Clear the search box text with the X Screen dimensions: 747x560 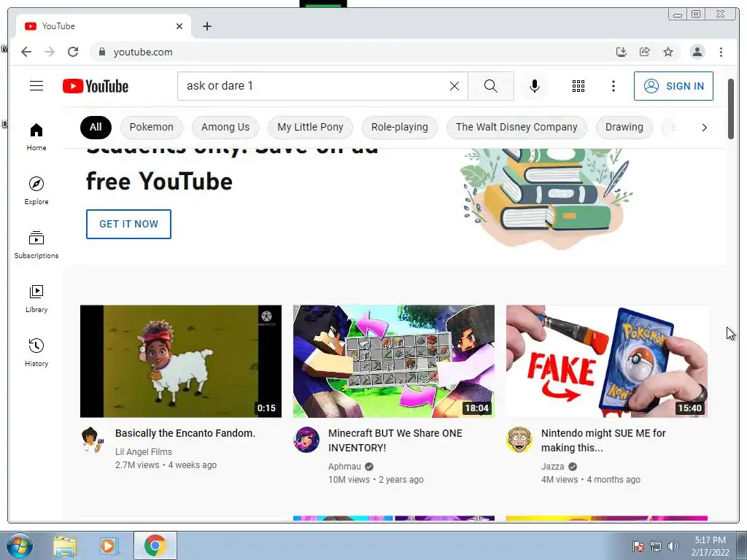[x=454, y=86]
